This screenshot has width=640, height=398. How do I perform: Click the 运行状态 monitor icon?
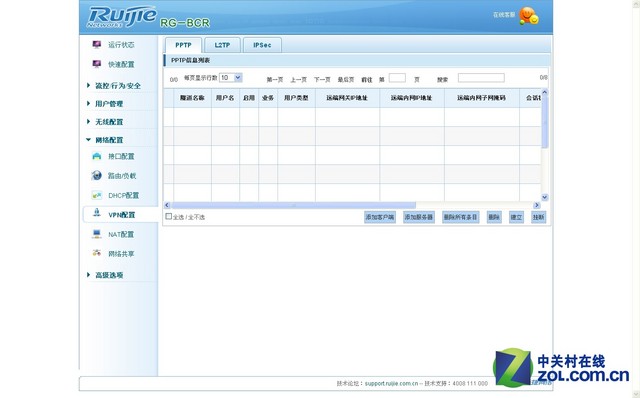[x=97, y=44]
